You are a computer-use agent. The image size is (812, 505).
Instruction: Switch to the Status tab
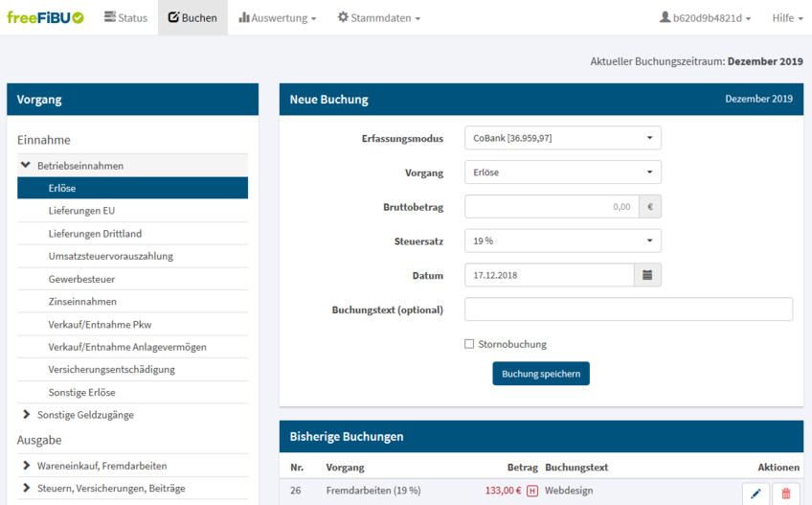pyautogui.click(x=125, y=17)
